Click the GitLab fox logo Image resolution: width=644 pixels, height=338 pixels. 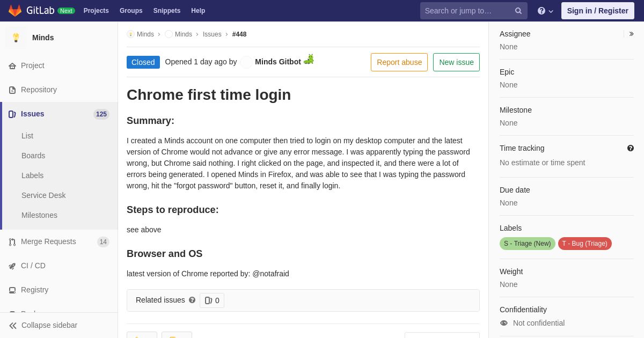[15, 11]
